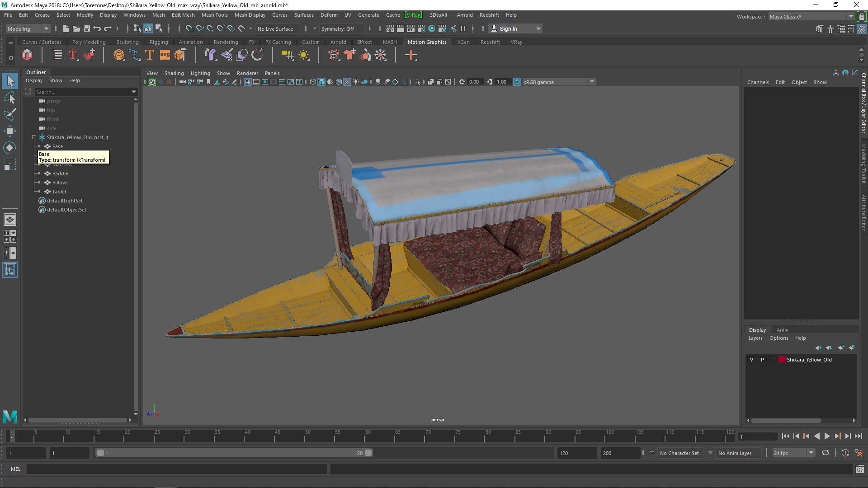
Task: Choose the Move tool in toolbox
Action: (x=10, y=131)
